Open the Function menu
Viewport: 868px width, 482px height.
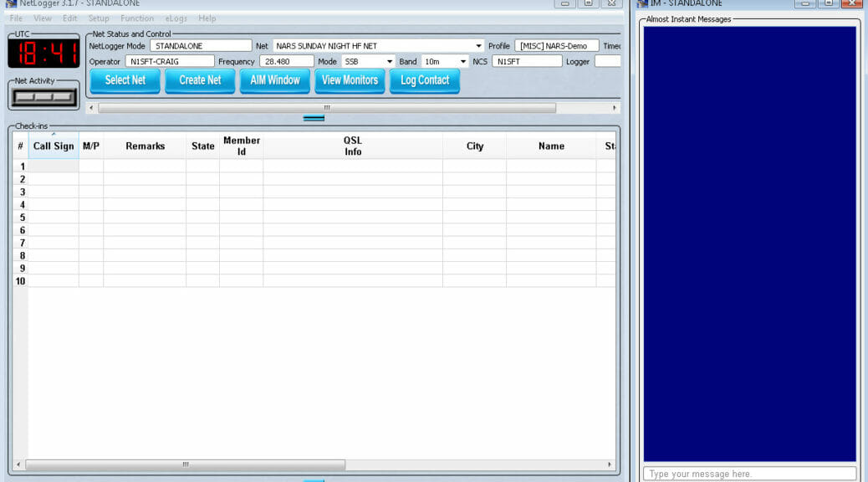coord(136,18)
